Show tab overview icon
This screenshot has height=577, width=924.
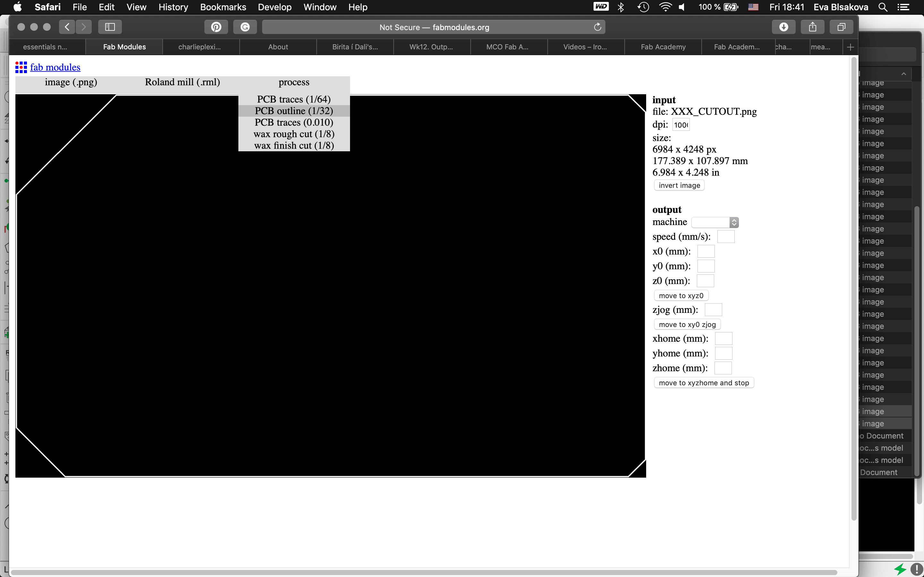pyautogui.click(x=841, y=27)
